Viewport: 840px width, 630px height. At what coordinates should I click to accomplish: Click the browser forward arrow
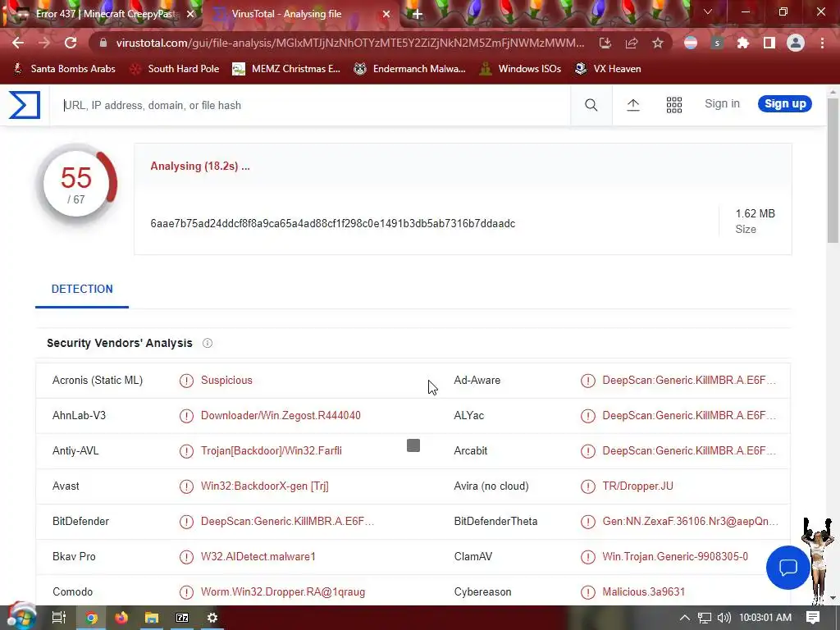tap(44, 43)
